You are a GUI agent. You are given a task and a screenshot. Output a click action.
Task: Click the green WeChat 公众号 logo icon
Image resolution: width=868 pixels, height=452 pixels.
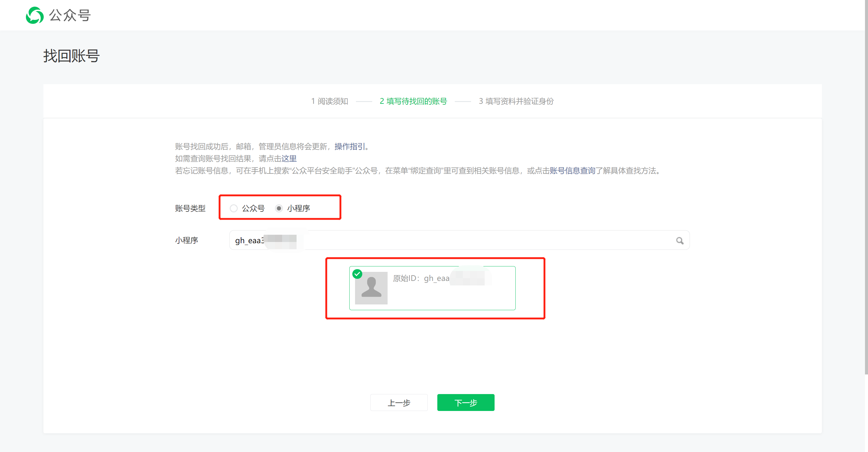pyautogui.click(x=35, y=15)
